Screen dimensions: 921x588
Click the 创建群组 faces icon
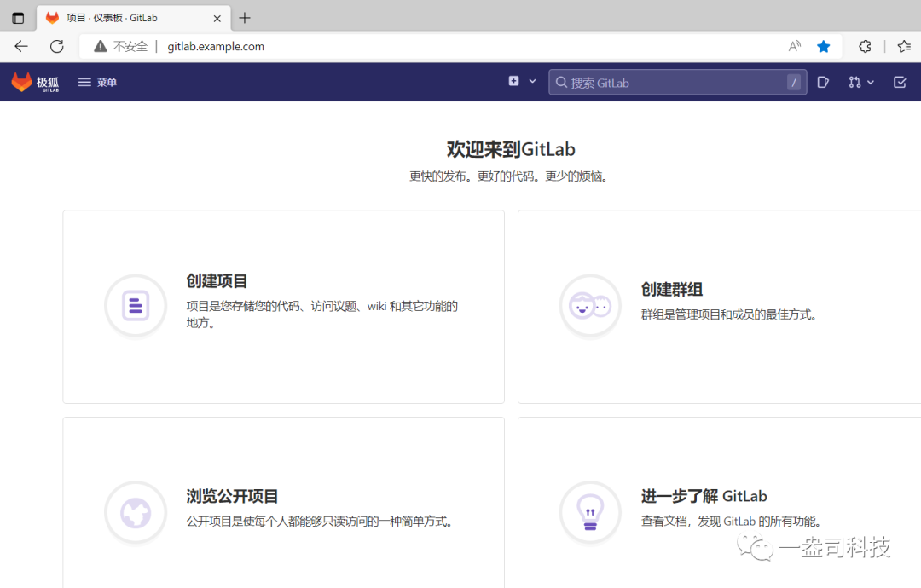coord(590,306)
